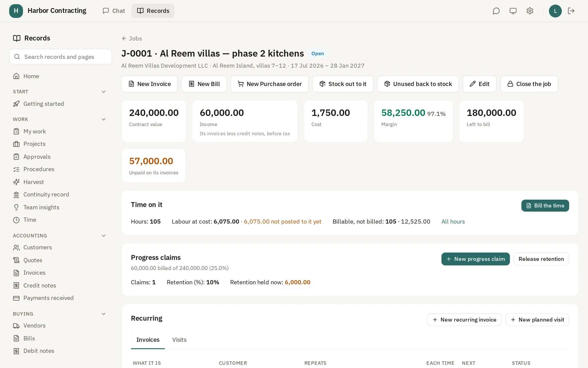Click Release retention button

tap(541, 259)
